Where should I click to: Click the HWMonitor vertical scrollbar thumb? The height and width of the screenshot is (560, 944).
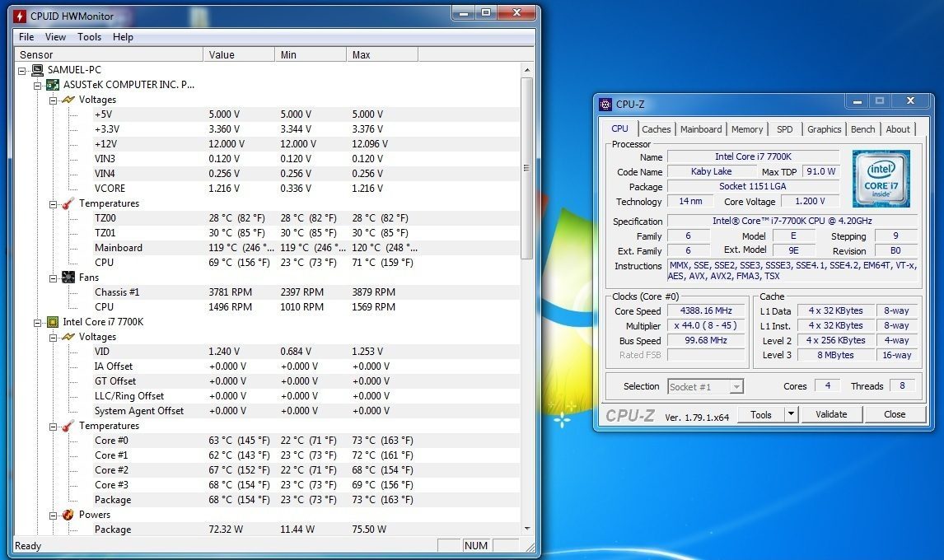pyautogui.click(x=527, y=168)
